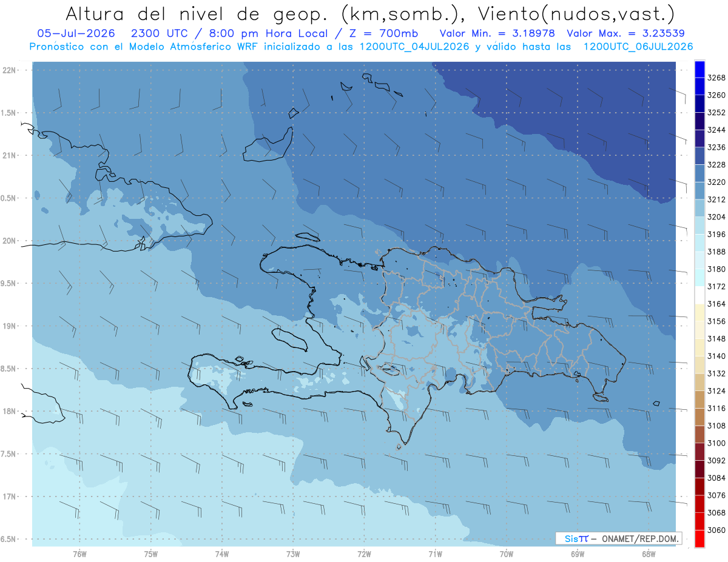This screenshot has width=728, height=562.
Task: Click the colorbar label '3060'
Action: pyautogui.click(x=716, y=530)
